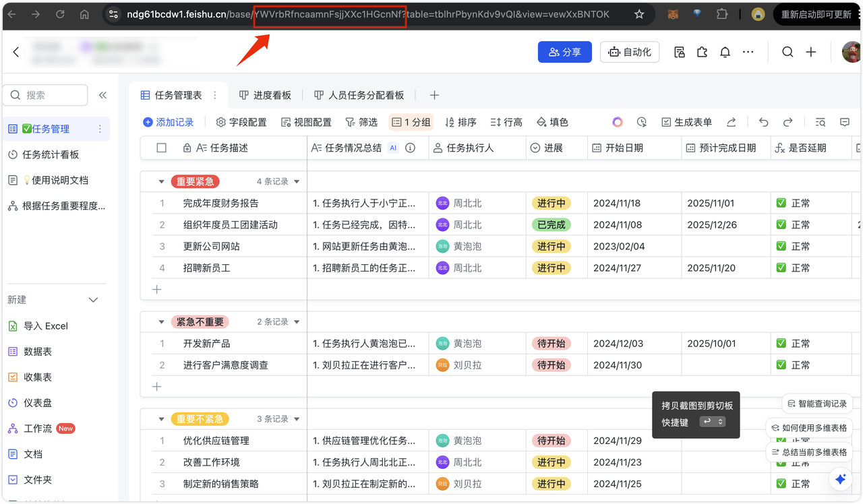The image size is (863, 504).
Task: Click the blue AI sparkle floating button
Action: (x=840, y=479)
